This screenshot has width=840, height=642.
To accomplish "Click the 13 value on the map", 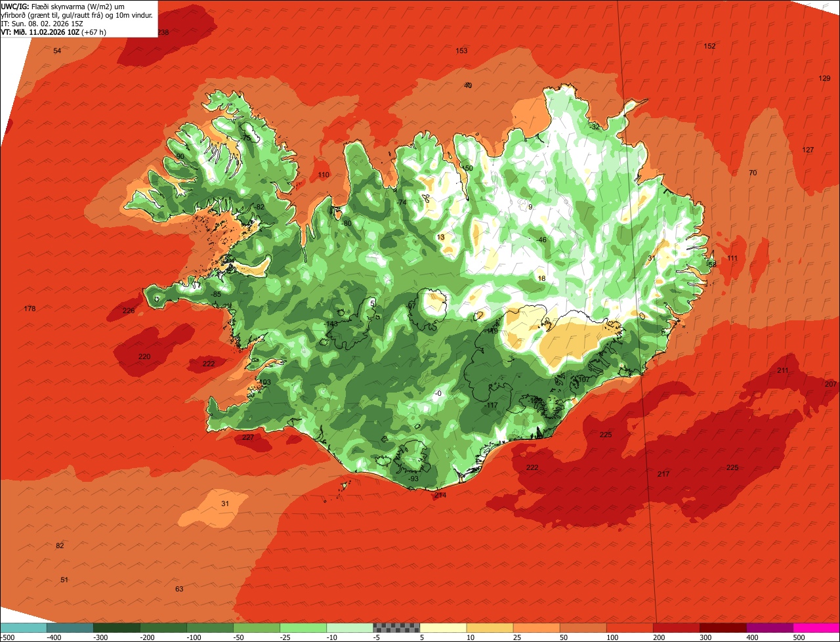I will (440, 237).
